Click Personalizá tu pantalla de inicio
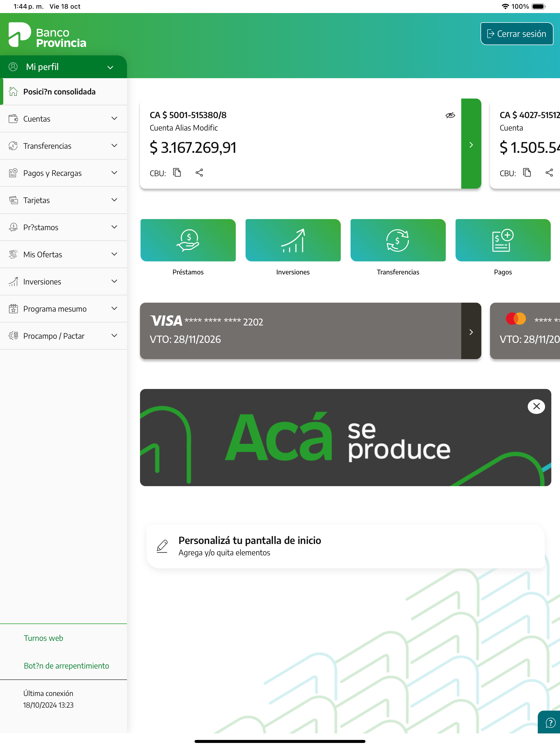 (345, 546)
